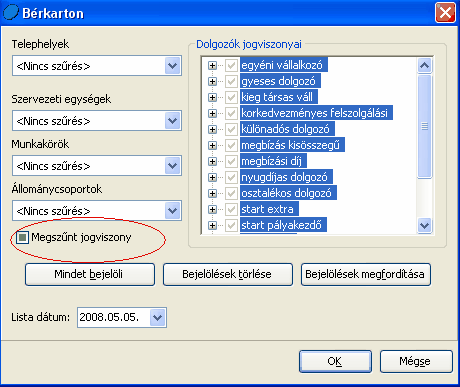Click the jogviszony list scroll up arrow
Viewport: 460px width, 387px height.
pyautogui.click(x=424, y=65)
